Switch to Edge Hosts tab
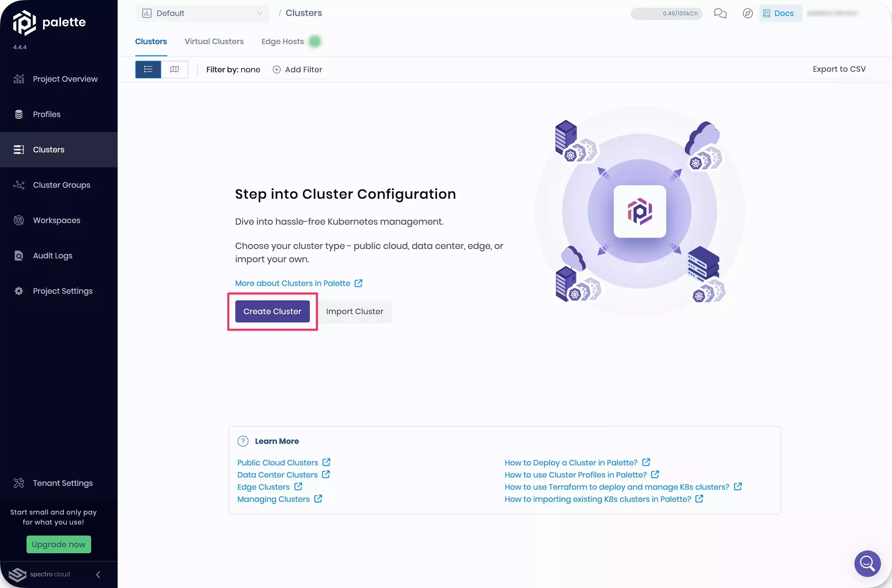Viewport: 892px width, 588px height. [282, 41]
